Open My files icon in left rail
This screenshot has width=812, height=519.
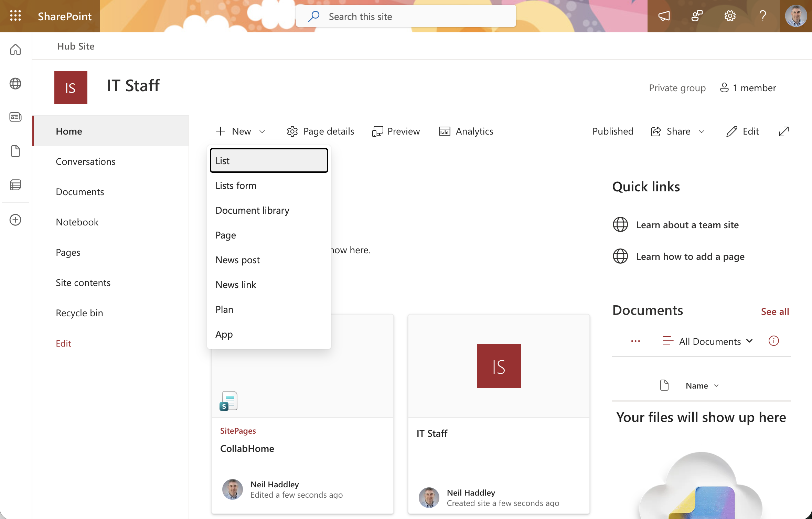[15, 151]
